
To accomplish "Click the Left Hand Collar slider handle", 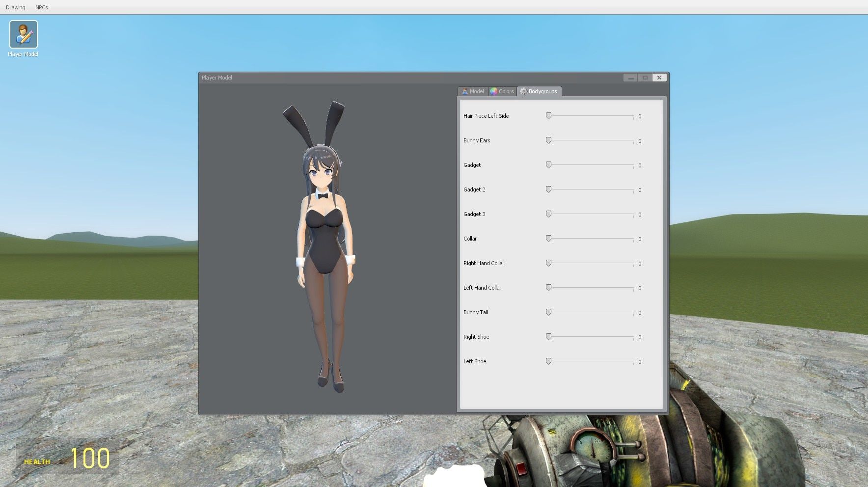I will point(548,288).
